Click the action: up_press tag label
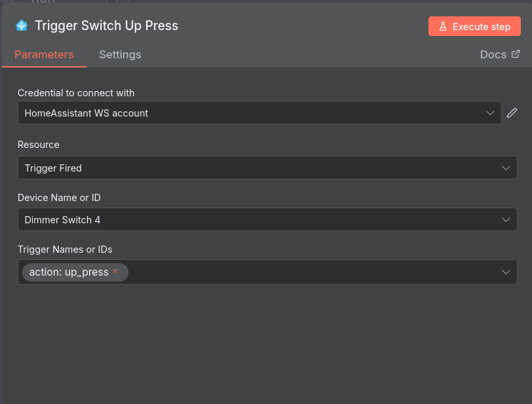The height and width of the screenshot is (404, 532). point(69,272)
